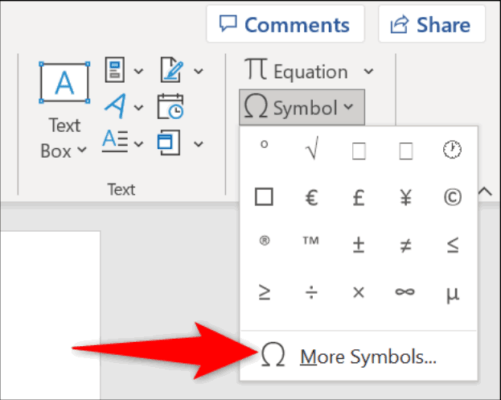Insert the registered trademark symbol
The width and height of the screenshot is (501, 400).
264,240
